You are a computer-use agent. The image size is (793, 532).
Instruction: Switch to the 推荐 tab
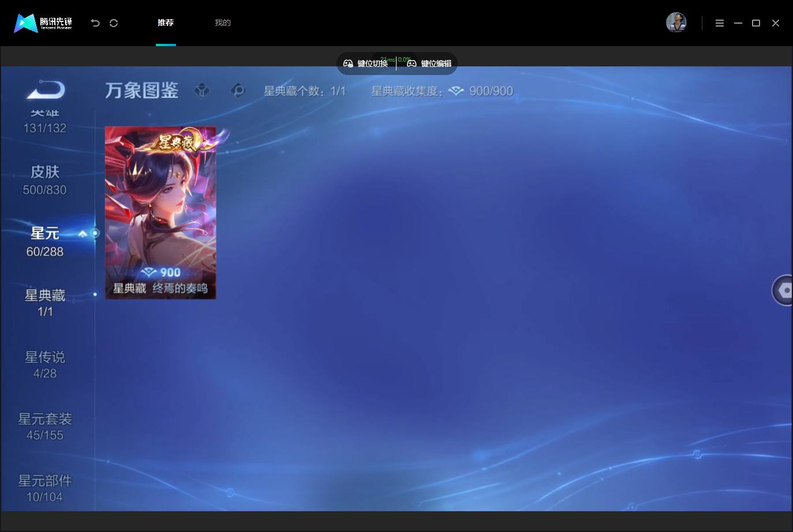(166, 23)
